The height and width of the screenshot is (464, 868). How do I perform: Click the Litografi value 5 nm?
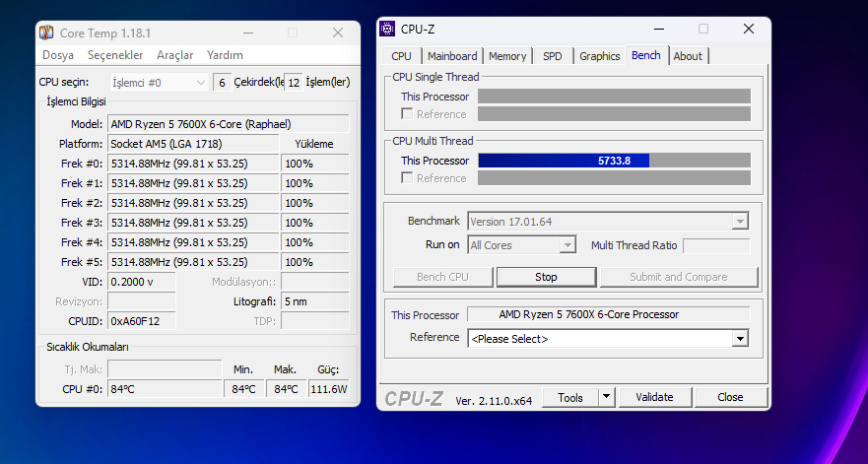point(315,301)
